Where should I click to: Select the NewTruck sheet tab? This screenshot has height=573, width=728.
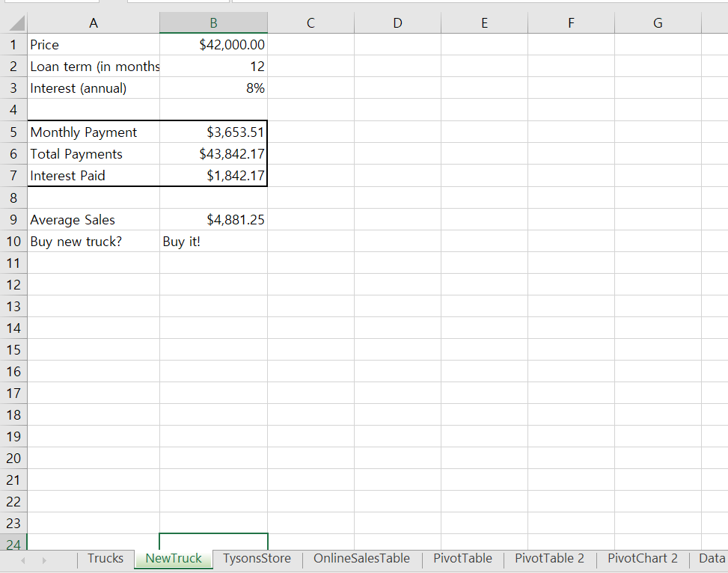[x=173, y=558]
